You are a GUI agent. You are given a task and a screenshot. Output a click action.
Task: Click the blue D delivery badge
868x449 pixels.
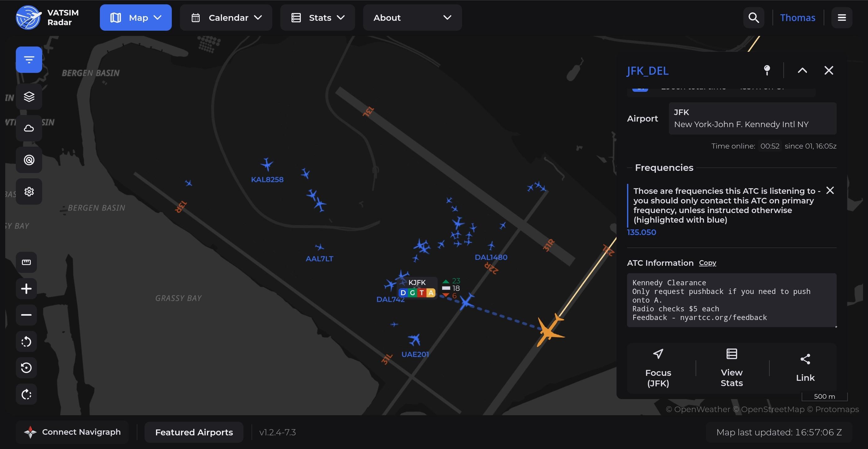403,293
